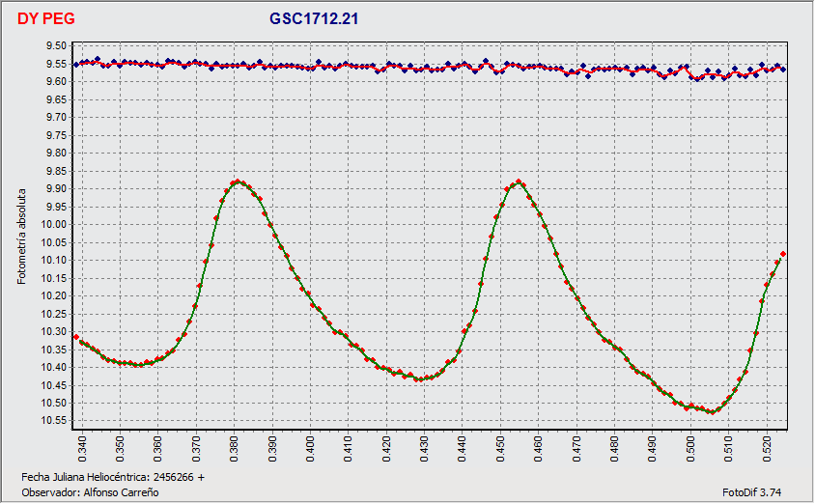Click the 10.00 magnitude tick label
815x504 pixels.
[57, 225]
